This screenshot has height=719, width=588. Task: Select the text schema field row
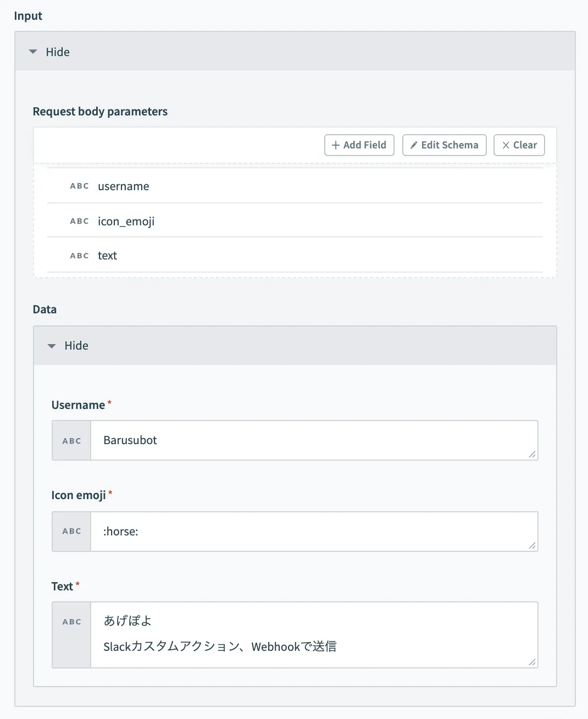pos(295,256)
